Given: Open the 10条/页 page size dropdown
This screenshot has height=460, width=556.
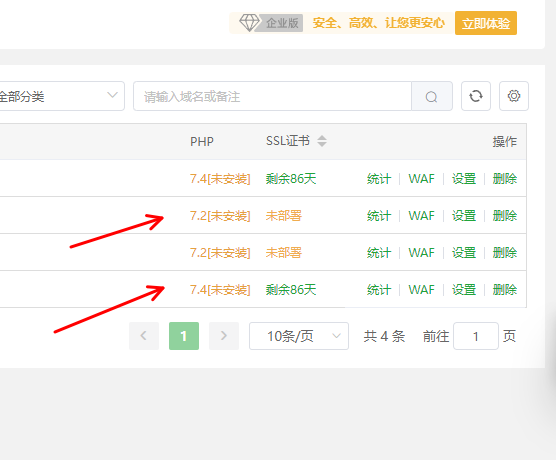Looking at the screenshot, I should [299, 336].
